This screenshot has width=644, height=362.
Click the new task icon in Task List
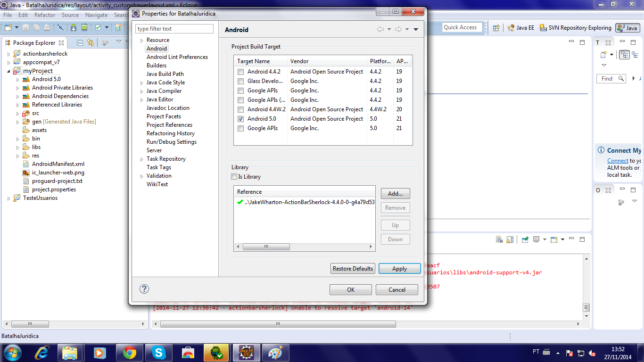click(603, 55)
